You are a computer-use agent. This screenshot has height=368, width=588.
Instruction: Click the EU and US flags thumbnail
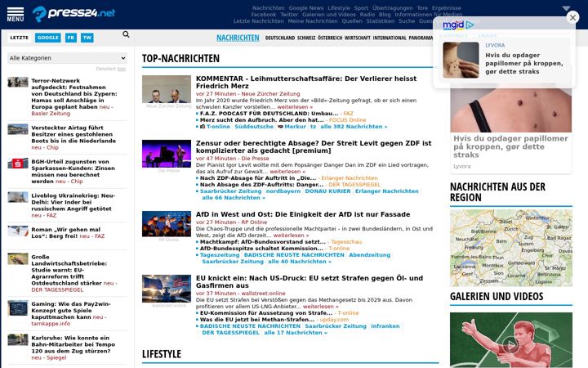pos(167,289)
